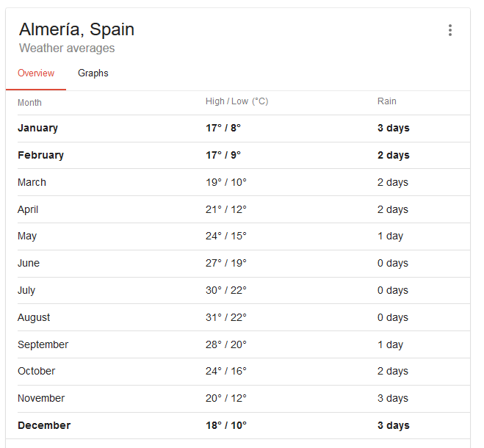484x448 pixels.
Task: Click May's 1 day rain value
Action: [x=390, y=236]
